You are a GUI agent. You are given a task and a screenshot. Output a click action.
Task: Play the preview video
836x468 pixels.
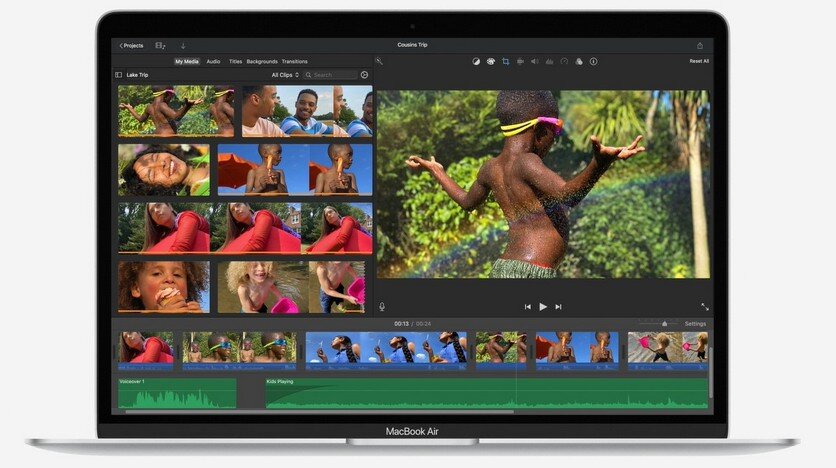pyautogui.click(x=543, y=307)
